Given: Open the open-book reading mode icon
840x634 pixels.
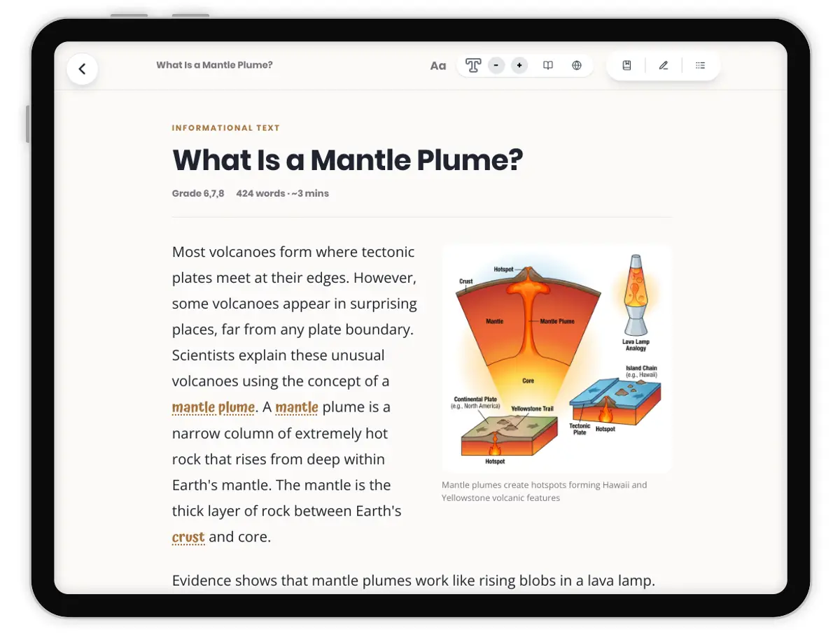Looking at the screenshot, I should 548,66.
